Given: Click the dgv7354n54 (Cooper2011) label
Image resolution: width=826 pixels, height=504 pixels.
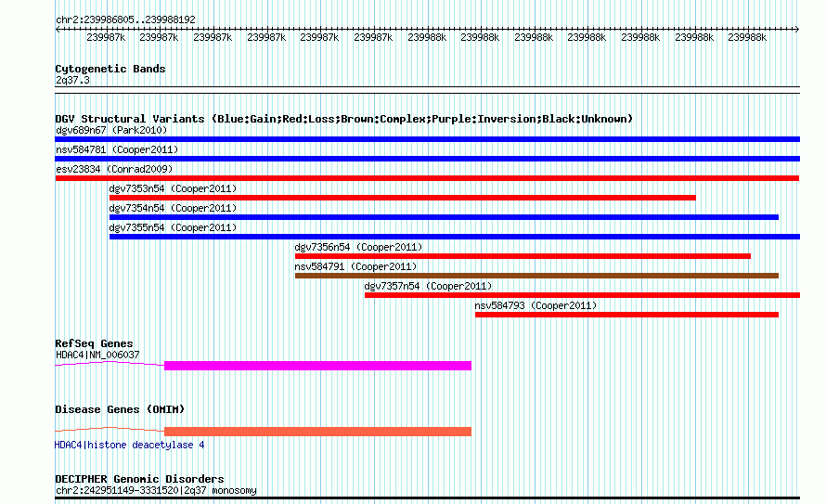Looking at the screenshot, I should (173, 208).
